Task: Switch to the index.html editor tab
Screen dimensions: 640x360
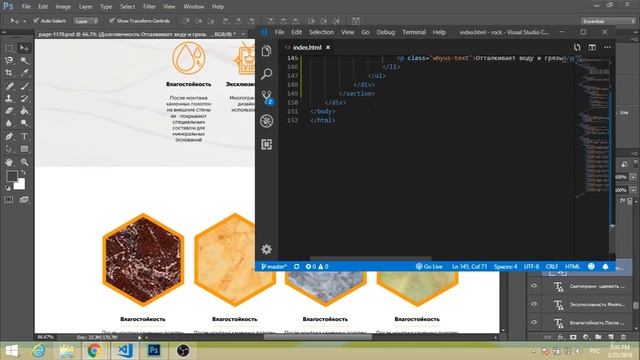Action: [x=307, y=47]
